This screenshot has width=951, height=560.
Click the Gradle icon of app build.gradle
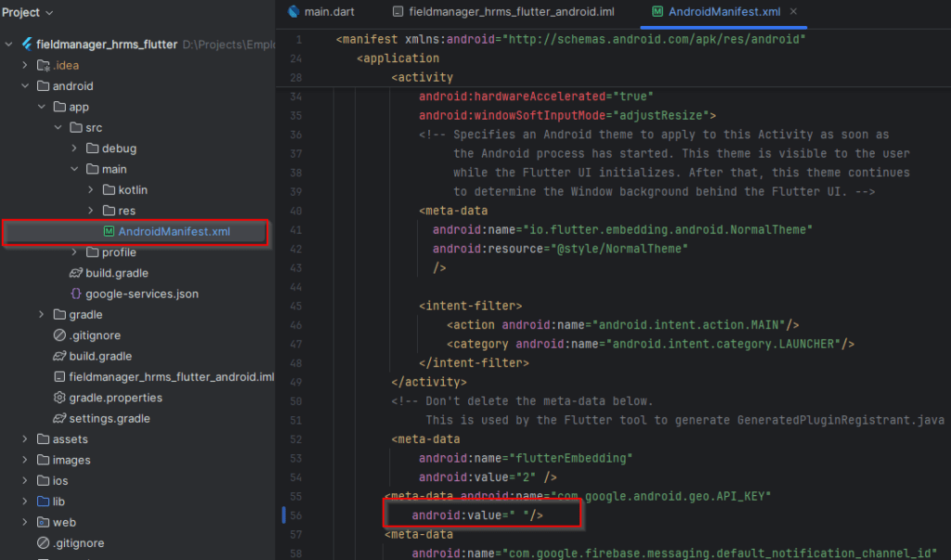tap(76, 273)
